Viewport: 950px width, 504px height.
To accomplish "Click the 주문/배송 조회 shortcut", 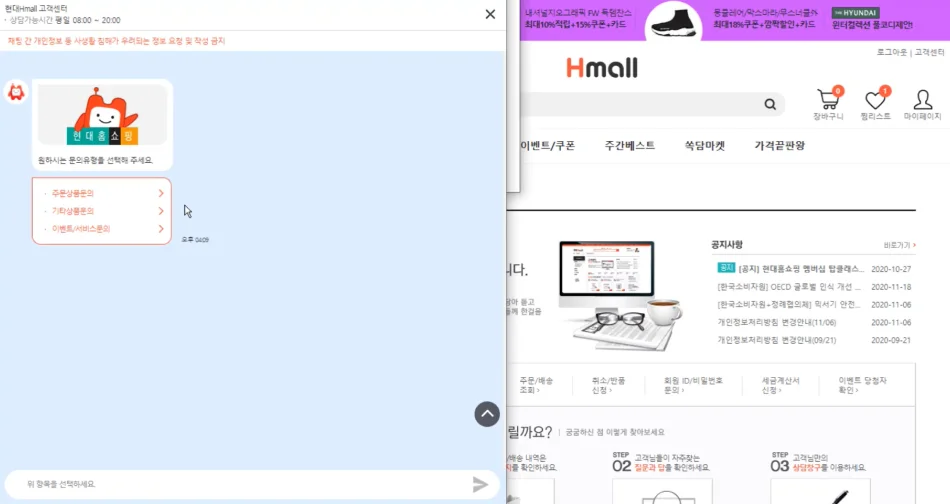I will pyautogui.click(x=536, y=385).
